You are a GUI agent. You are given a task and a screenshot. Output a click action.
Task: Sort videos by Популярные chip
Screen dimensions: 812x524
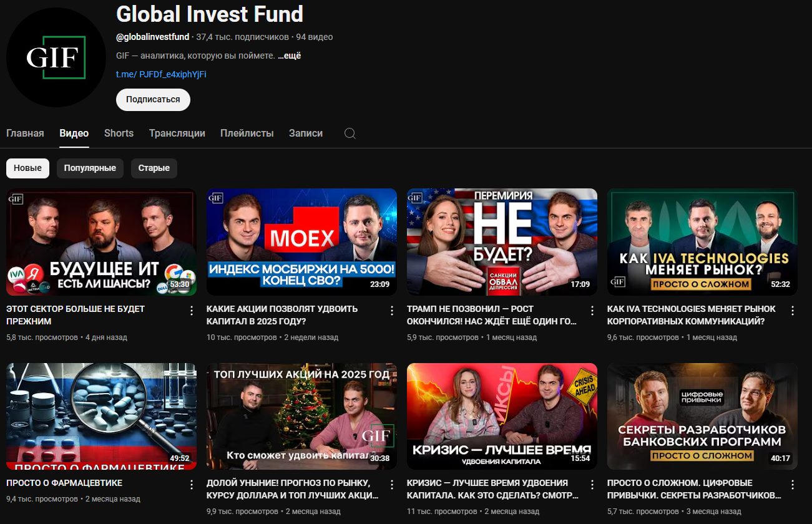pyautogui.click(x=90, y=168)
